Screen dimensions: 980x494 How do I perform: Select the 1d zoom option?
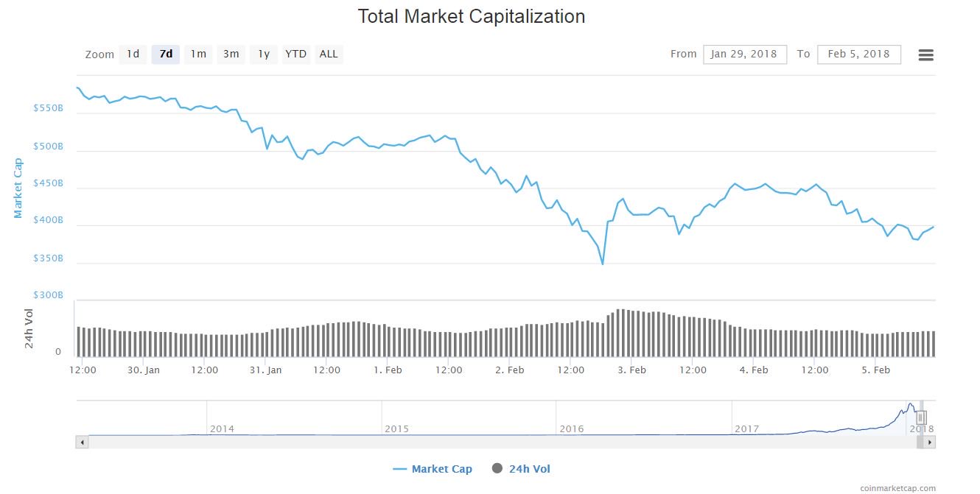[133, 54]
